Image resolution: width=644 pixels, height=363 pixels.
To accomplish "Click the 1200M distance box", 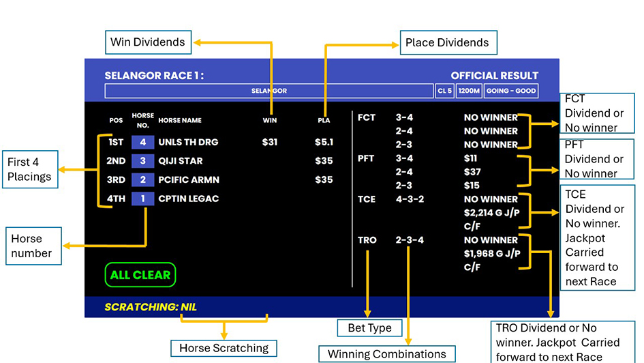I will (469, 91).
